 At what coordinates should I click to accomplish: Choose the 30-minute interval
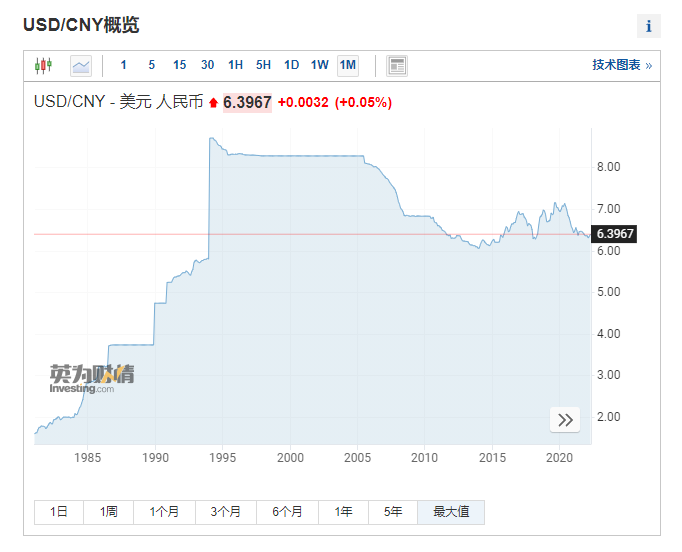(207, 66)
